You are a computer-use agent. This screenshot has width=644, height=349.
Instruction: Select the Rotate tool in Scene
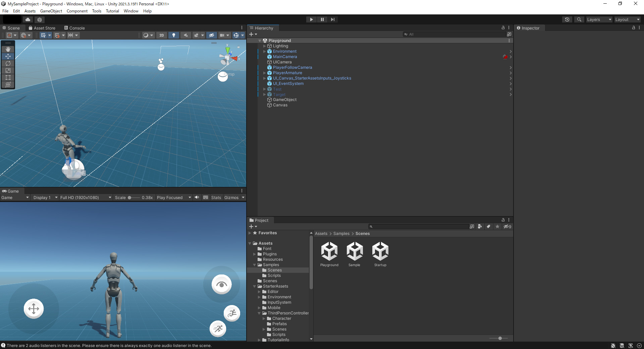[x=8, y=63]
